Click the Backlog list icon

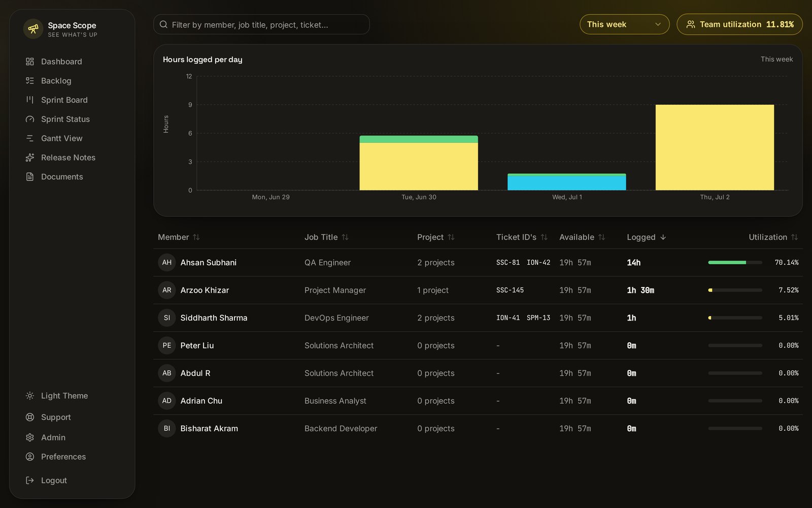click(x=30, y=81)
